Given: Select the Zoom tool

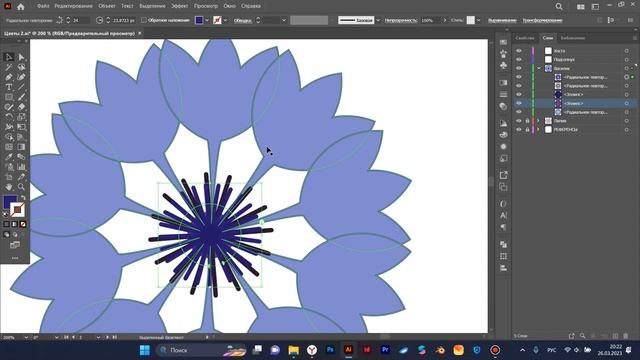Looking at the screenshot, I should 21,187.
